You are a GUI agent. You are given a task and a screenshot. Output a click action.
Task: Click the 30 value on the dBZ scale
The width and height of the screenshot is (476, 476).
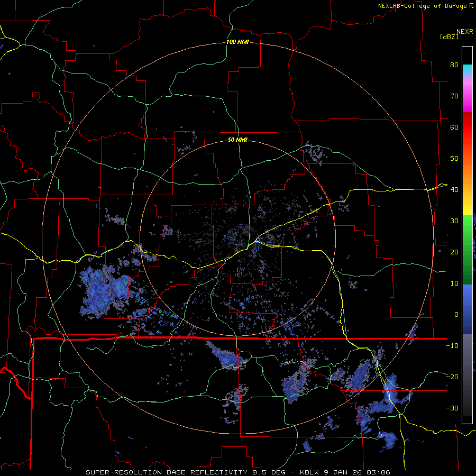[454, 221]
